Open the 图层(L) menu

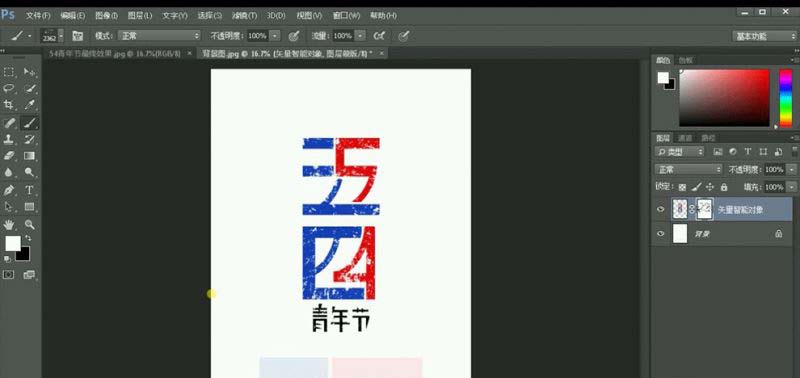140,16
